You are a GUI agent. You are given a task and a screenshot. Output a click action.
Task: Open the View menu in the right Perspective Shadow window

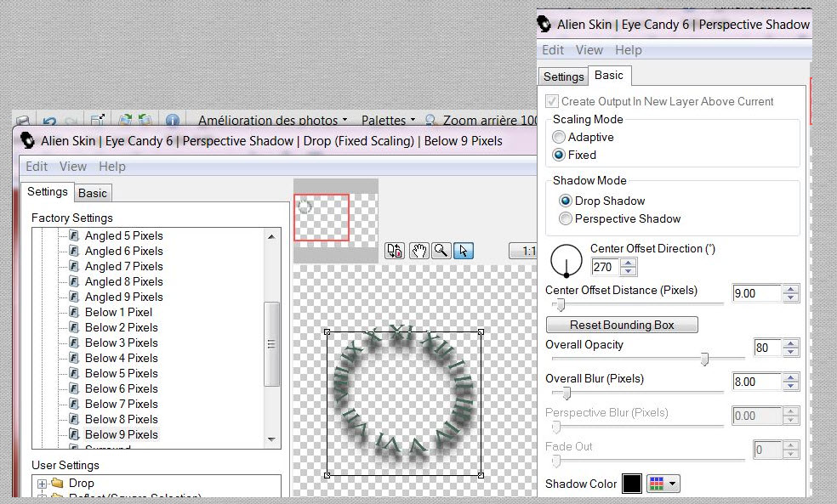[589, 50]
